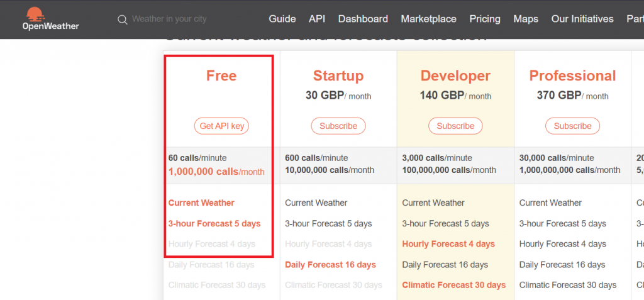Open the Maps menu item

(526, 19)
